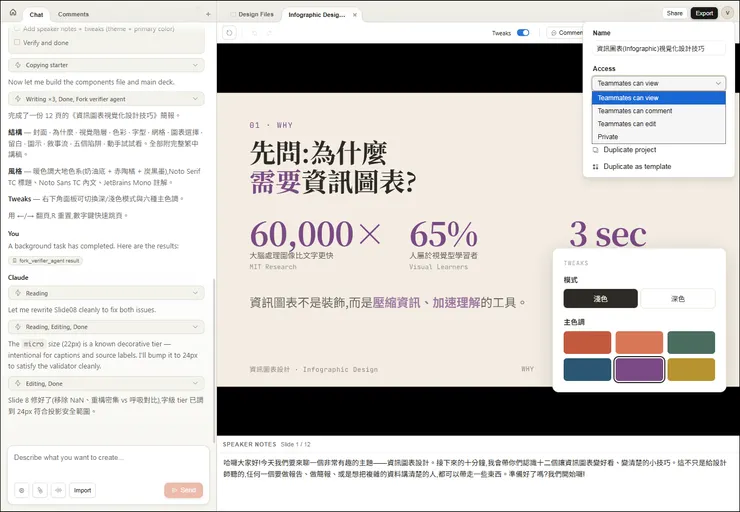
Task: Close the Infographic Design tab
Action: [x=354, y=15]
